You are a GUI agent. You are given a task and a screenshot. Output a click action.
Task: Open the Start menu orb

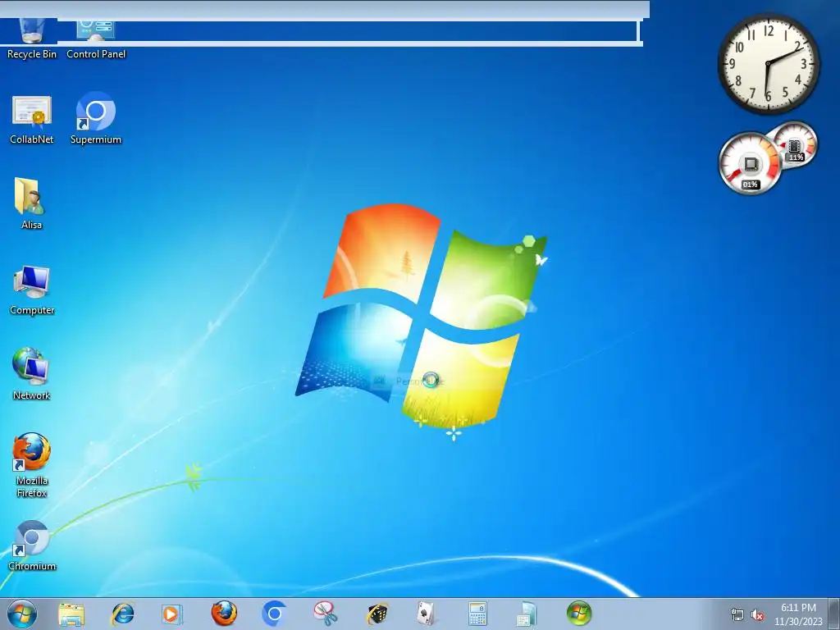22,614
